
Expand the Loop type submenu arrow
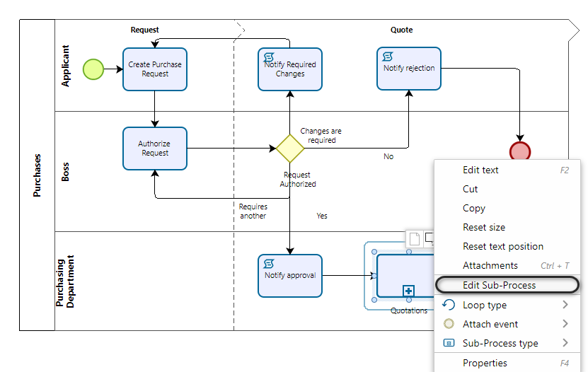click(x=565, y=305)
